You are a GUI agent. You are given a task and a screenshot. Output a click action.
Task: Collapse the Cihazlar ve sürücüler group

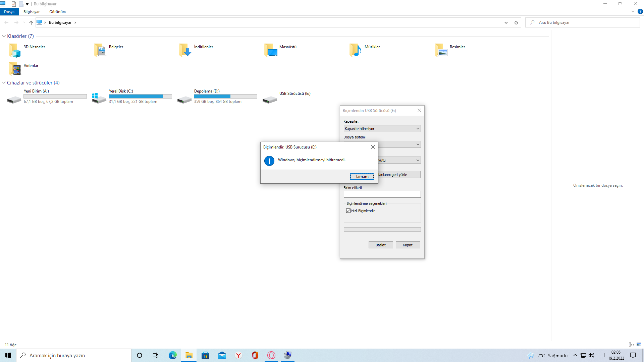(4, 83)
